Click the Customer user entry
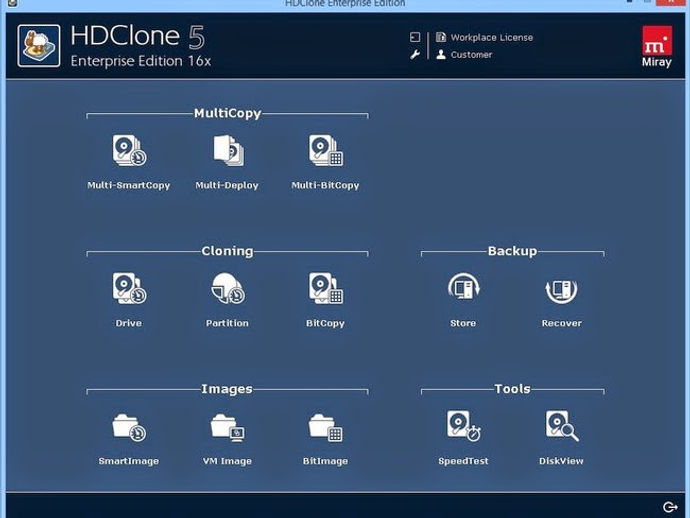 tap(464, 55)
